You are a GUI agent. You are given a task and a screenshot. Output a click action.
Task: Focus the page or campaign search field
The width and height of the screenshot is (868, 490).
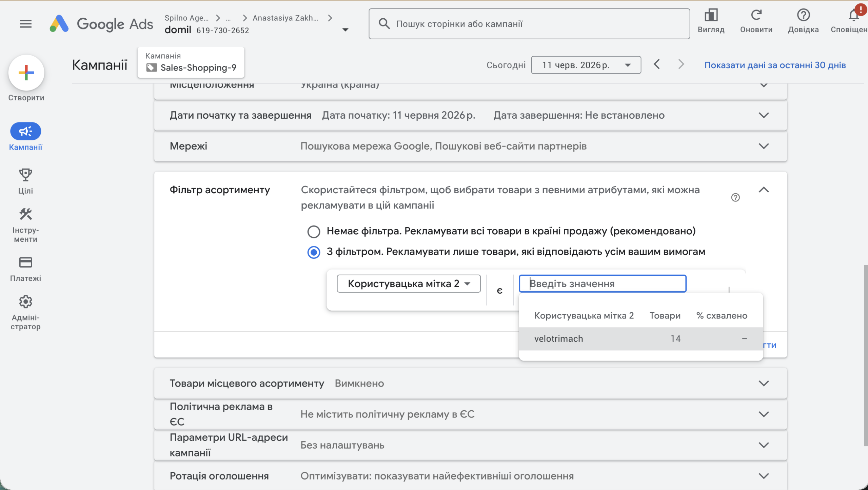coord(529,24)
